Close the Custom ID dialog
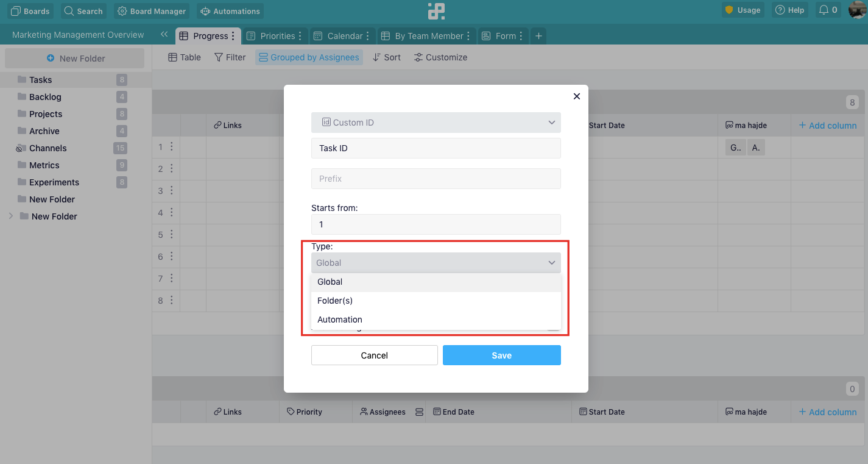 [x=577, y=96]
